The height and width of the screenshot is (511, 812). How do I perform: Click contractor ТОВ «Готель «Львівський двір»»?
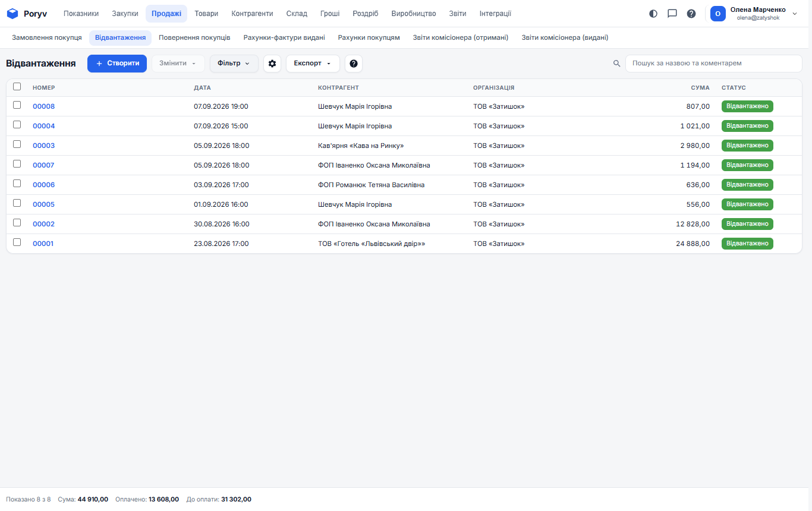372,244
